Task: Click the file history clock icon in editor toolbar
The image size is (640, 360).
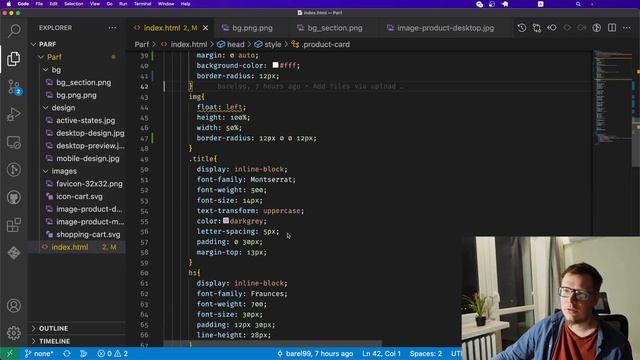Action: pyautogui.click(x=522, y=28)
